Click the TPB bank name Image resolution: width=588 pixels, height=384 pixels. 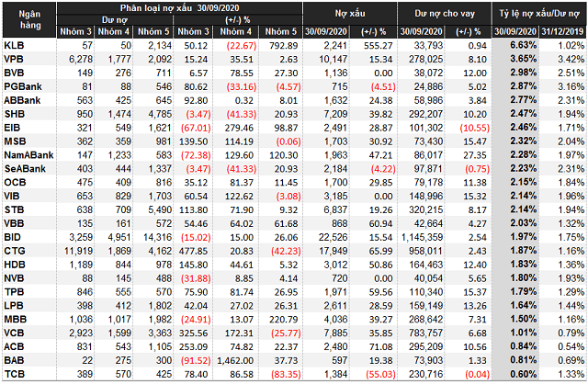tap(14, 292)
